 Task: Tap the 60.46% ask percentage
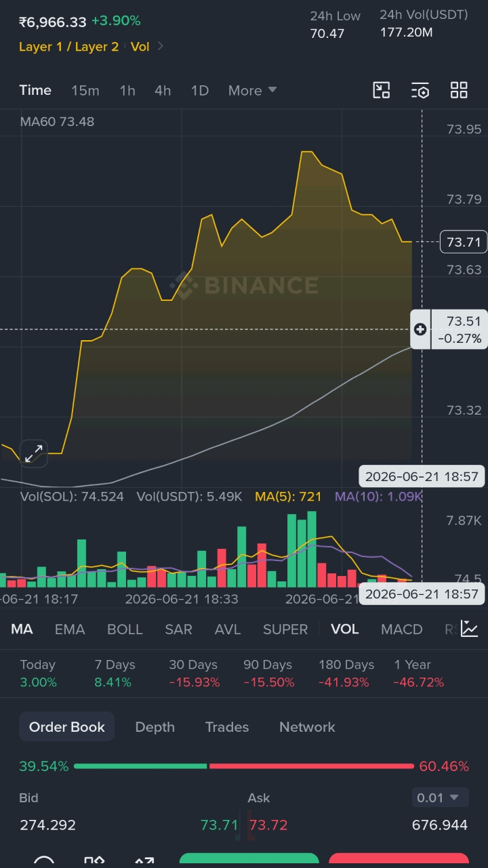coord(444,766)
